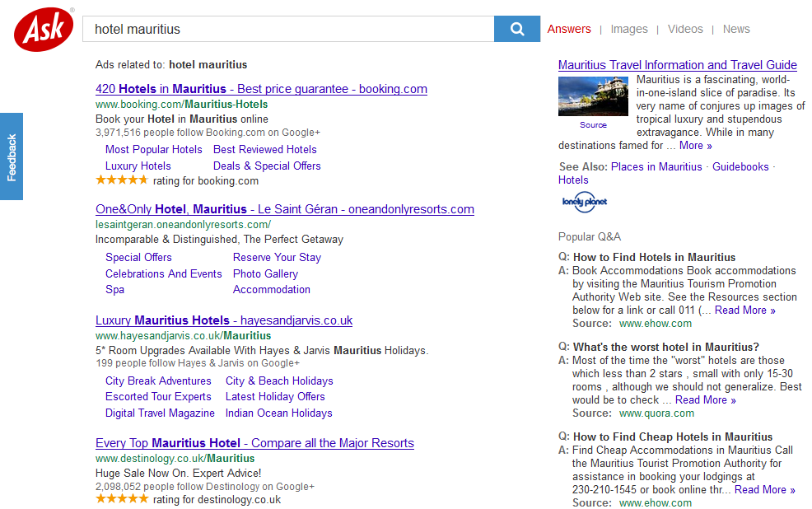Open ehow source under Find Cheap Hotels
Screen dimensions: 812x509
(656, 502)
